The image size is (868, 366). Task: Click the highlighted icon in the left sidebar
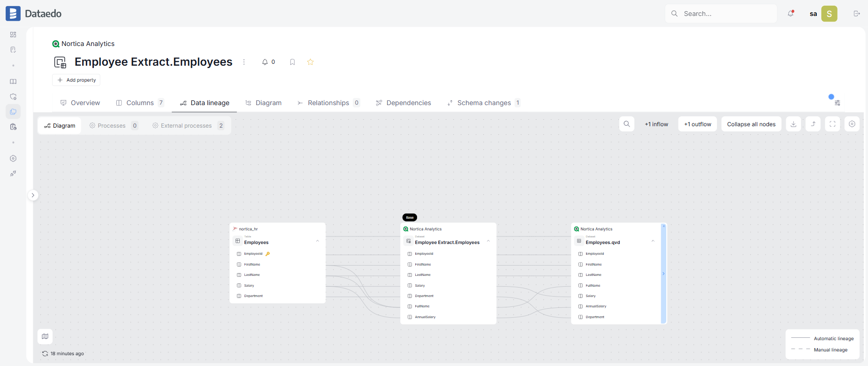pos(13,112)
